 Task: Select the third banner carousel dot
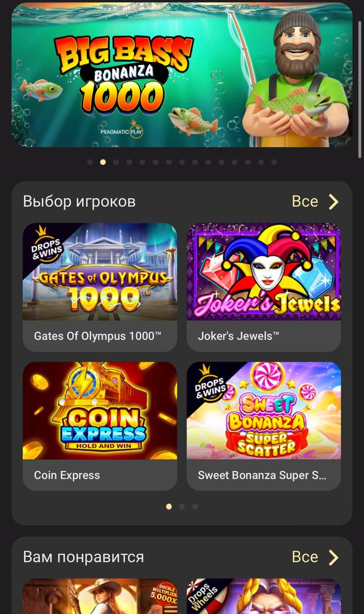click(116, 162)
